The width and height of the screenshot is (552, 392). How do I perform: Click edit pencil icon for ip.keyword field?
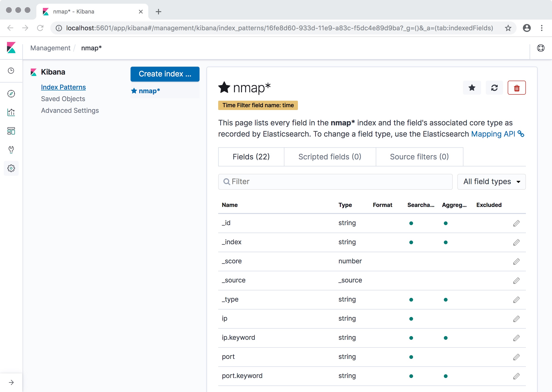tap(516, 337)
